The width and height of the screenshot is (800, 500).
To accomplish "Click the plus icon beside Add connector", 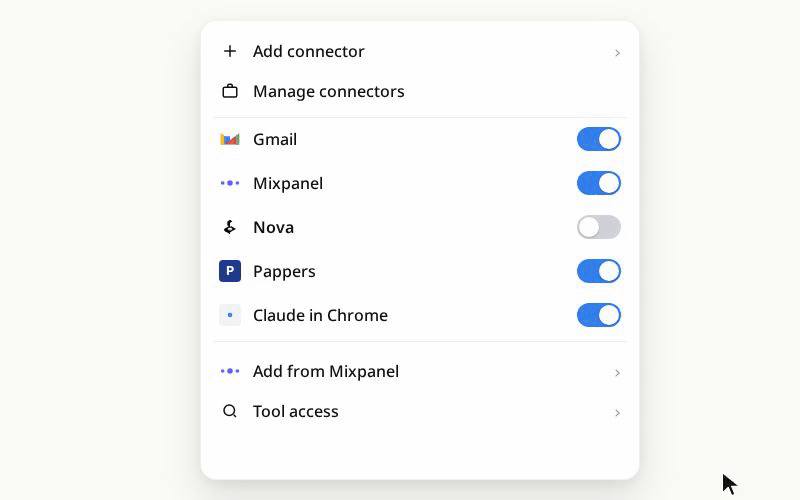I will tap(230, 51).
